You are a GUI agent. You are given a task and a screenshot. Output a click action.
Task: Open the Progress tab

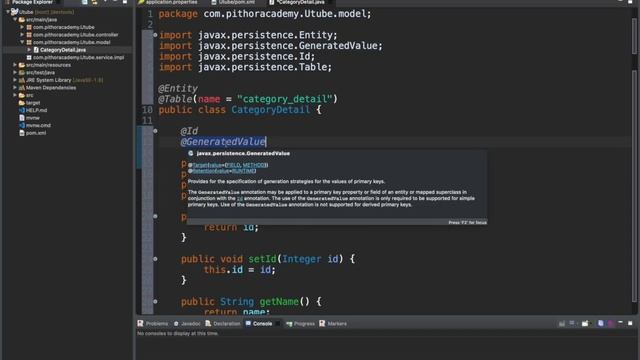pyautogui.click(x=300, y=324)
